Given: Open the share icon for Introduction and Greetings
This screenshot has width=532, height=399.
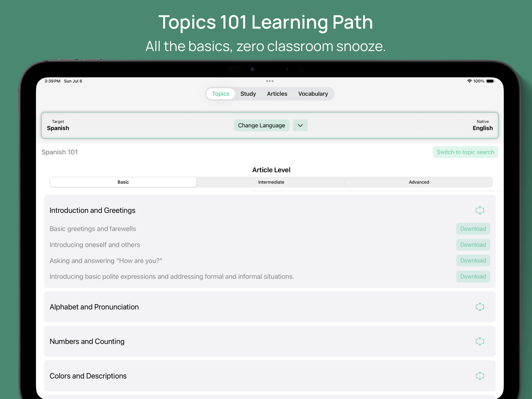Looking at the screenshot, I should (480, 210).
